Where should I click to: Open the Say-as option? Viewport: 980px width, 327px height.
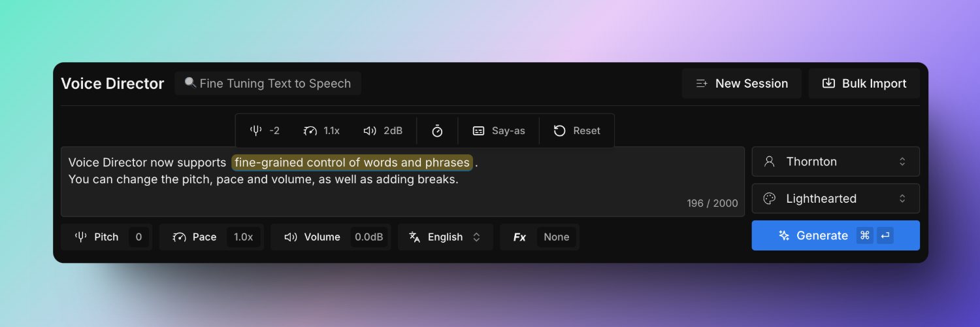[x=498, y=131]
